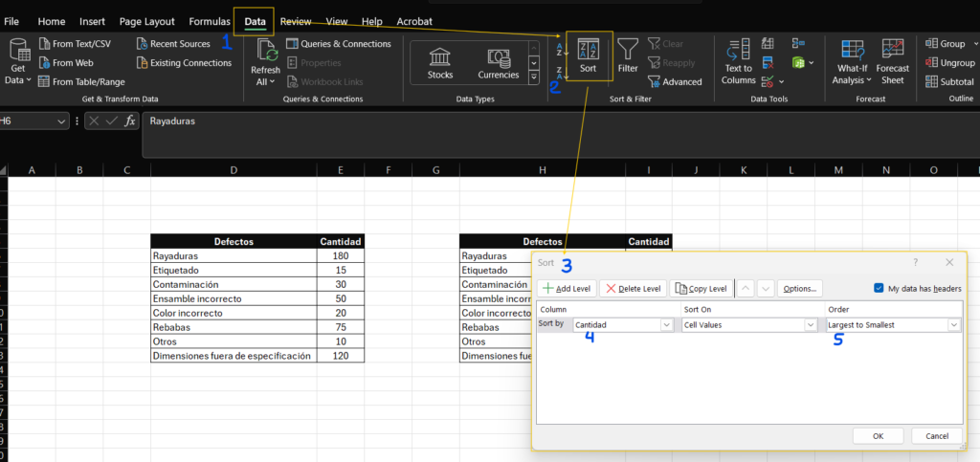Viewport: 980px width, 462px height.
Task: Import data From Text/CSV
Action: (75, 44)
